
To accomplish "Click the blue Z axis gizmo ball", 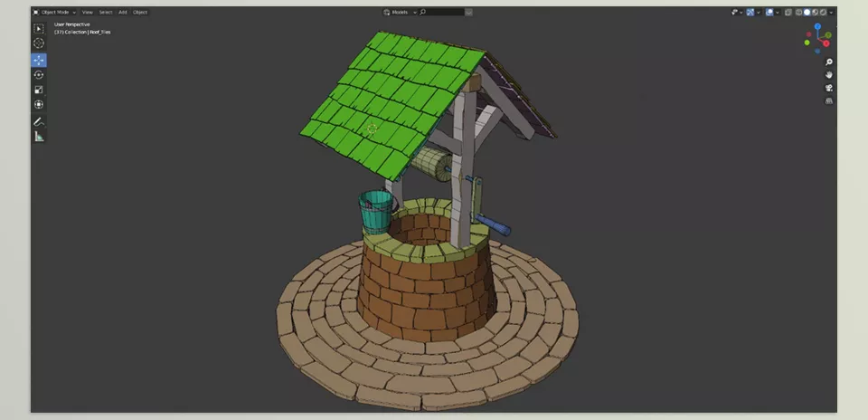I will pyautogui.click(x=817, y=26).
